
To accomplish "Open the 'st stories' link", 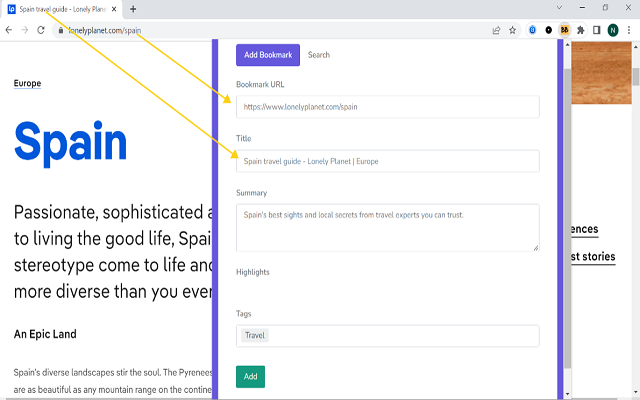I will click(x=593, y=257).
